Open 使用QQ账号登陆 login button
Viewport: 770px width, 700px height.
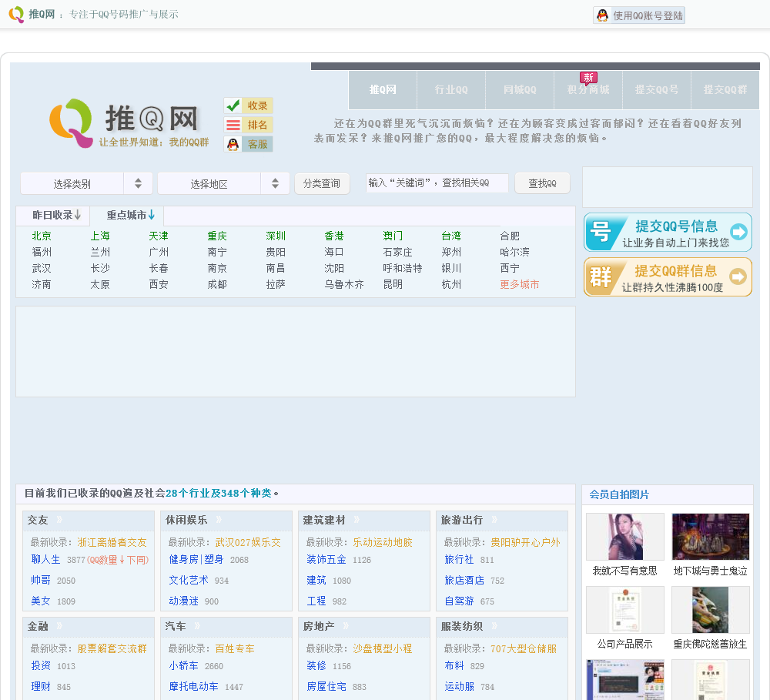click(639, 15)
